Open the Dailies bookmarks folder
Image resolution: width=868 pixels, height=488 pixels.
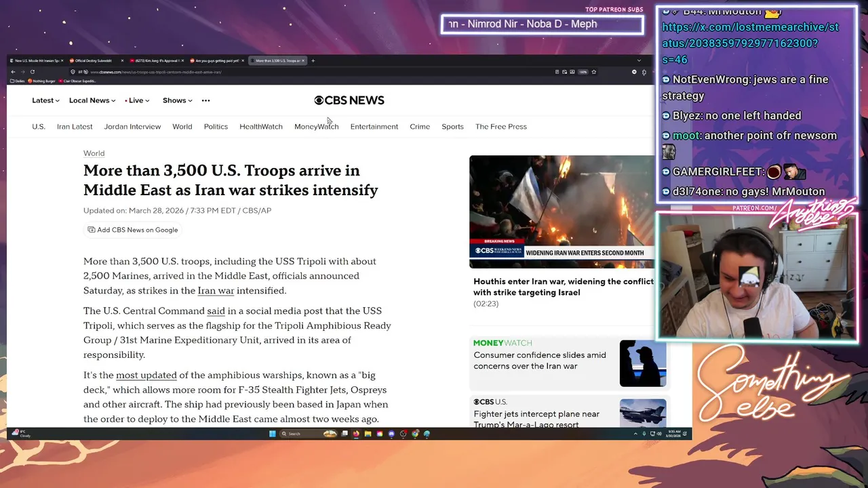click(x=18, y=81)
